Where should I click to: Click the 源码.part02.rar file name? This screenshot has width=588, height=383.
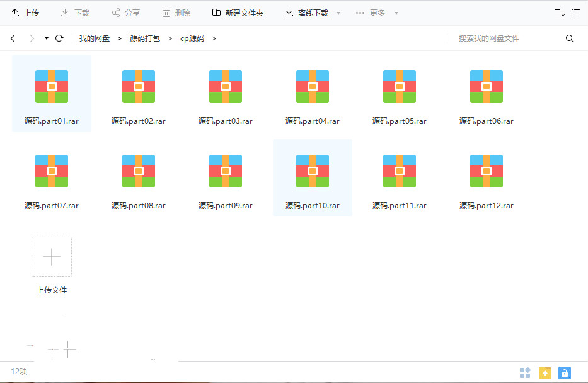tap(139, 121)
